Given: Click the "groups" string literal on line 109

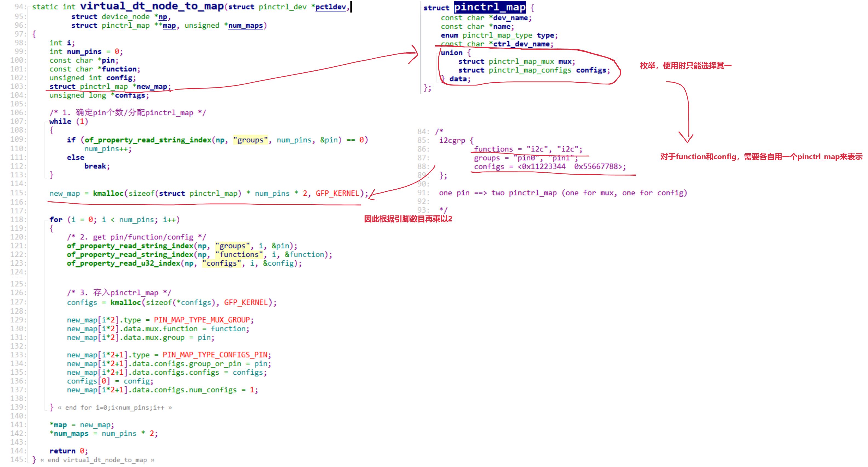Looking at the screenshot, I should pos(250,140).
